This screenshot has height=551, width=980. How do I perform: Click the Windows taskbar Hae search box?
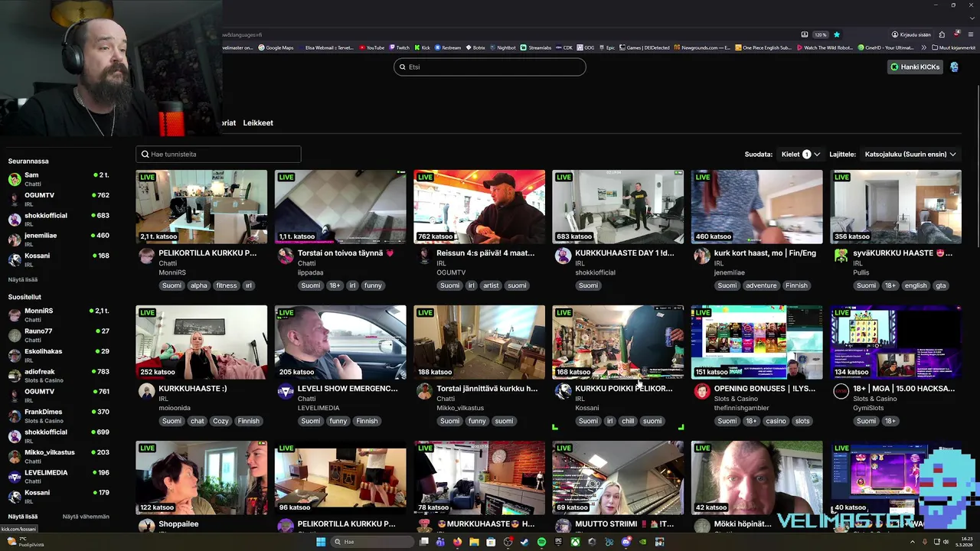click(373, 542)
